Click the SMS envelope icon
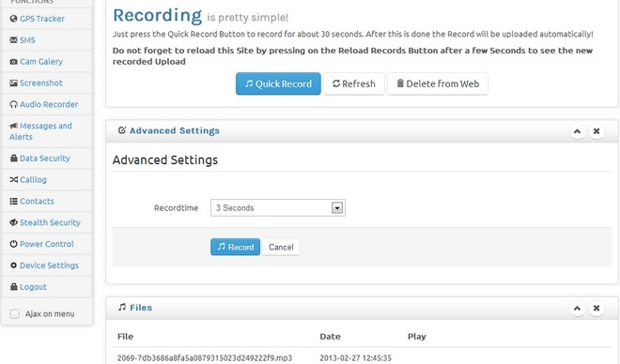620x364 pixels. (x=13, y=40)
